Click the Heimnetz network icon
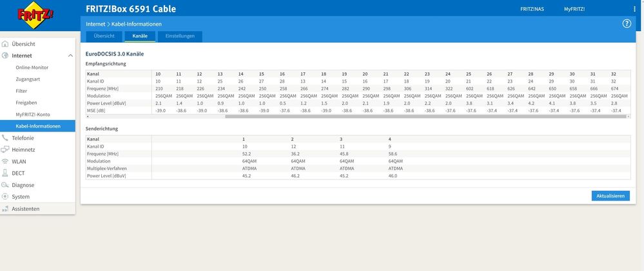This screenshot has width=644, height=271. 5,150
